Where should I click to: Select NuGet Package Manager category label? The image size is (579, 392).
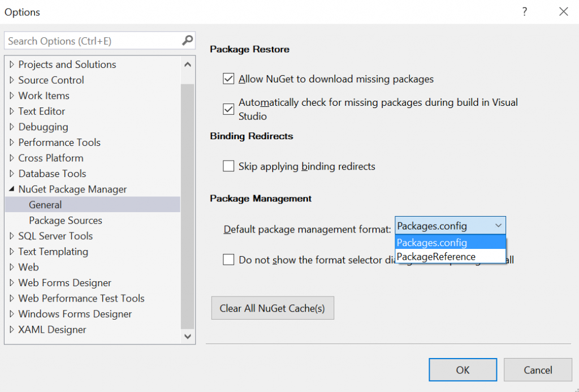[x=73, y=189]
